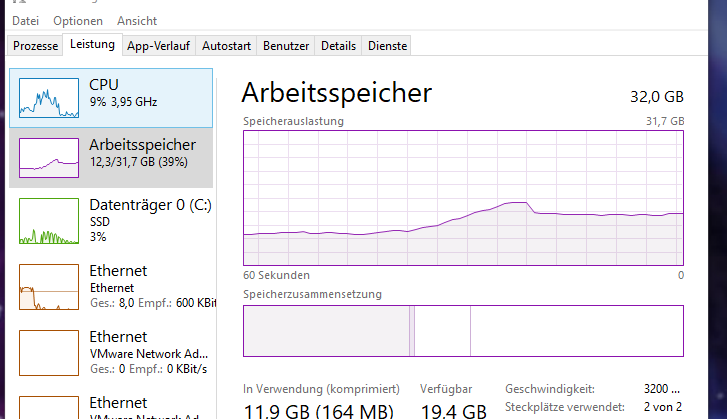The height and width of the screenshot is (419, 727).
Task: Switch to the Autostart tab
Action: click(226, 46)
